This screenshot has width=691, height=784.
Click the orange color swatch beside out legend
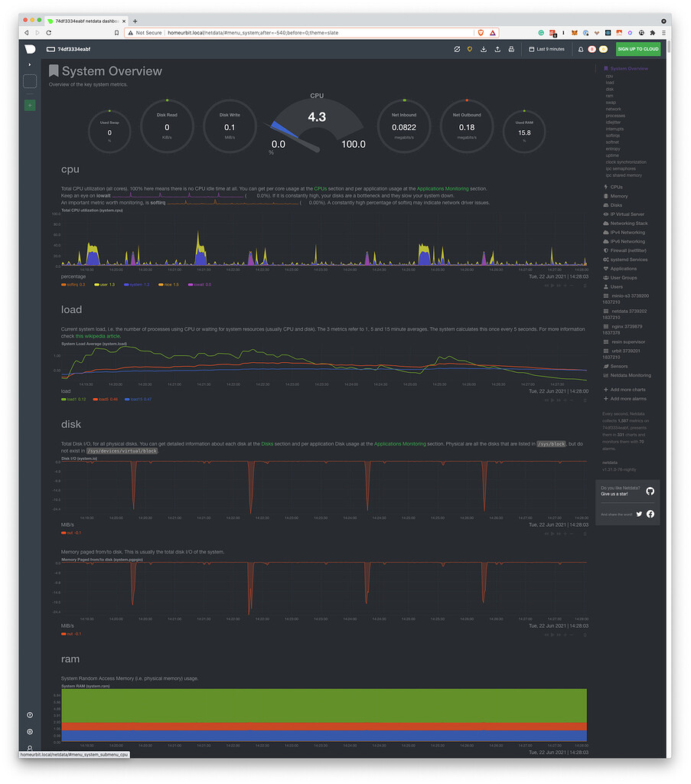pyautogui.click(x=64, y=533)
